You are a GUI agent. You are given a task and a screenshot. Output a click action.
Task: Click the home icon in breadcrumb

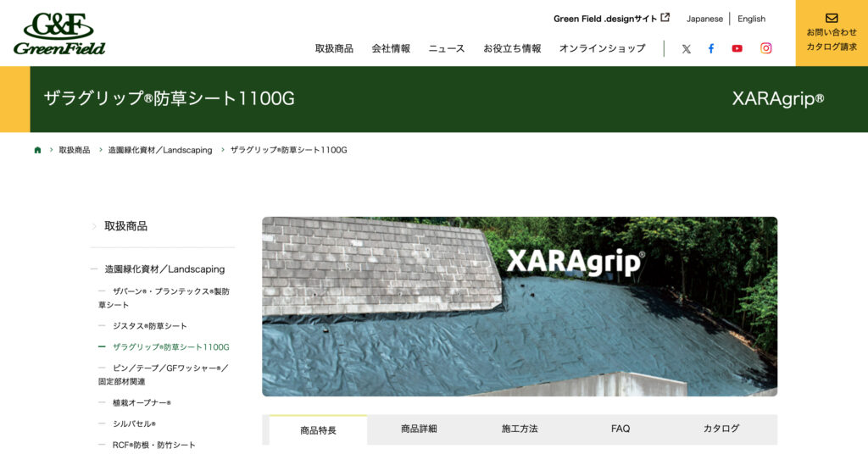tap(37, 150)
